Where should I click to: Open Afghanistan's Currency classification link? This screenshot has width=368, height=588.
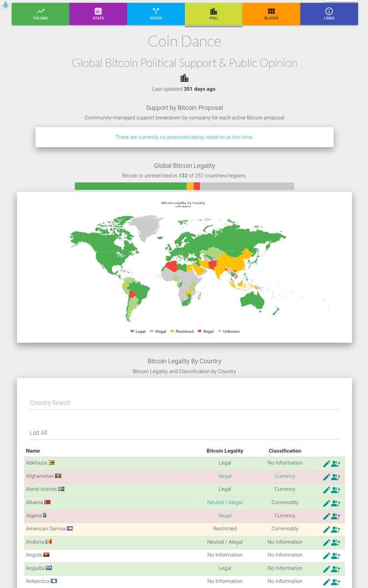(285, 476)
